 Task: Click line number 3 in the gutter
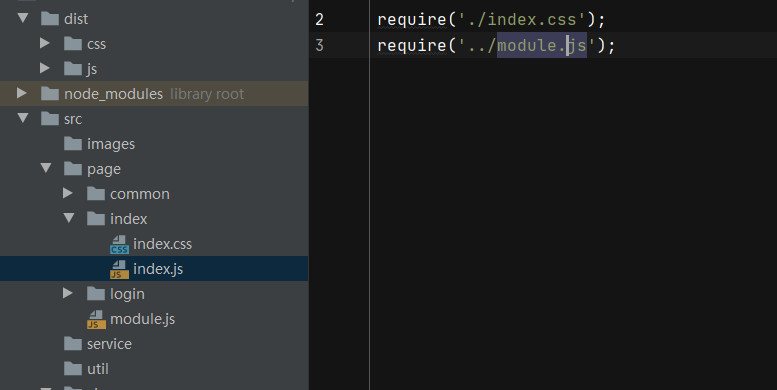(x=320, y=46)
